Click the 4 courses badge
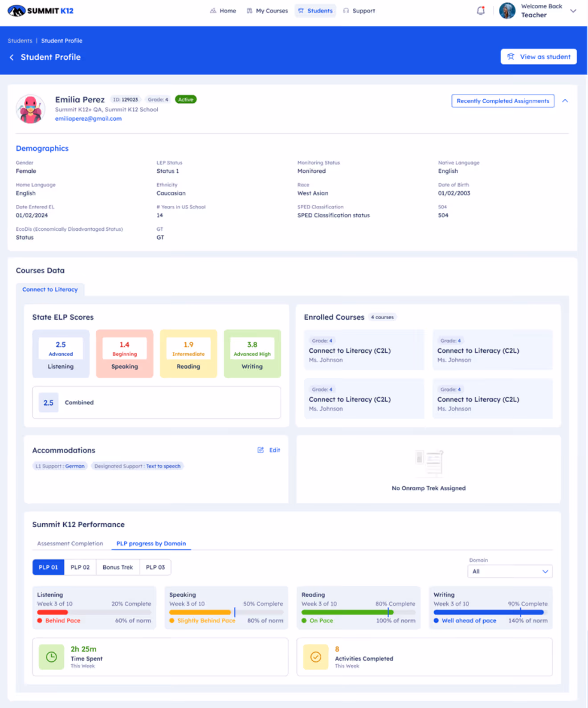Screen dimensions: 588x708 (x=382, y=317)
